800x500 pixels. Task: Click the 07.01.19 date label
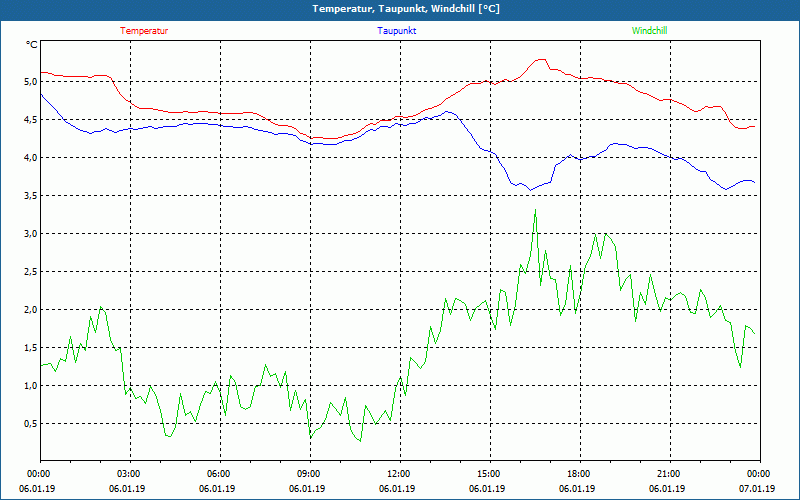[757, 489]
